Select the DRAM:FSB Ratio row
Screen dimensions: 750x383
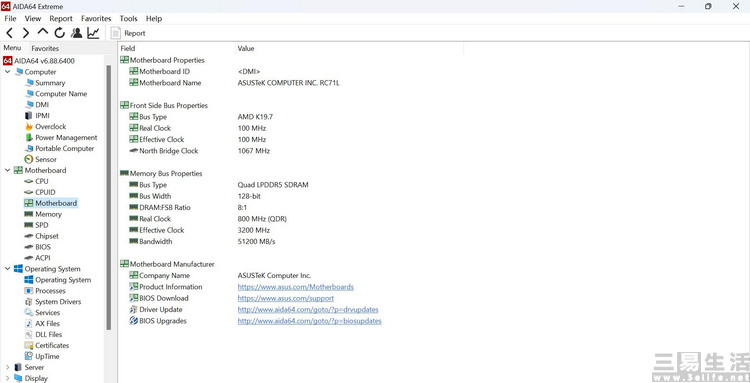pos(188,208)
